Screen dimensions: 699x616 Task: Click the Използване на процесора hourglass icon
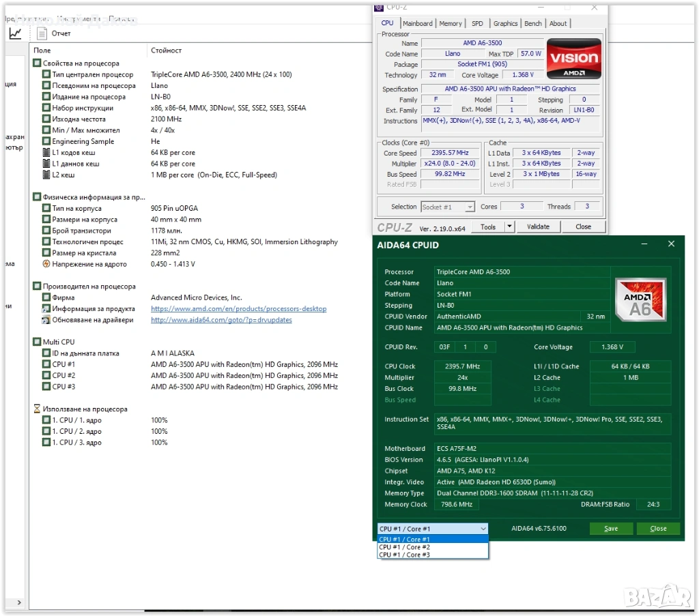(38, 409)
